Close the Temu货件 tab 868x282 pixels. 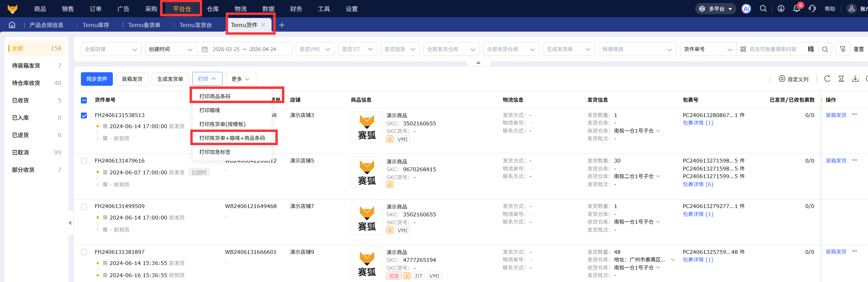click(264, 25)
